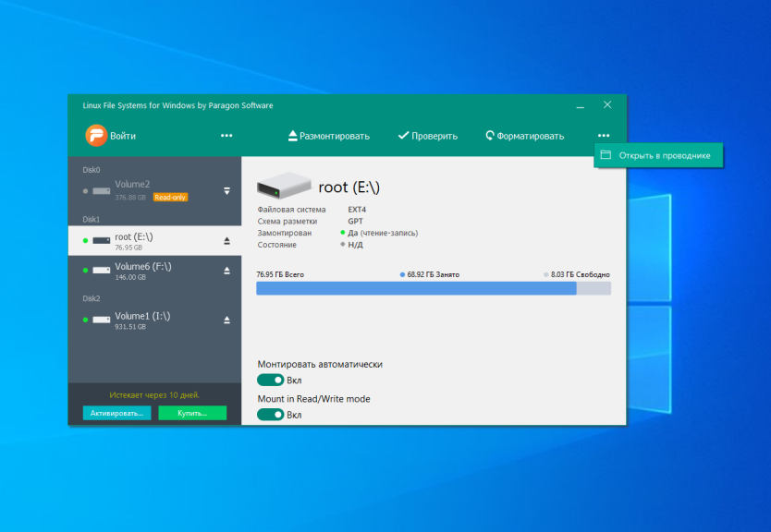Click the Форматировать toolbar button
771x532 pixels.
click(x=524, y=136)
